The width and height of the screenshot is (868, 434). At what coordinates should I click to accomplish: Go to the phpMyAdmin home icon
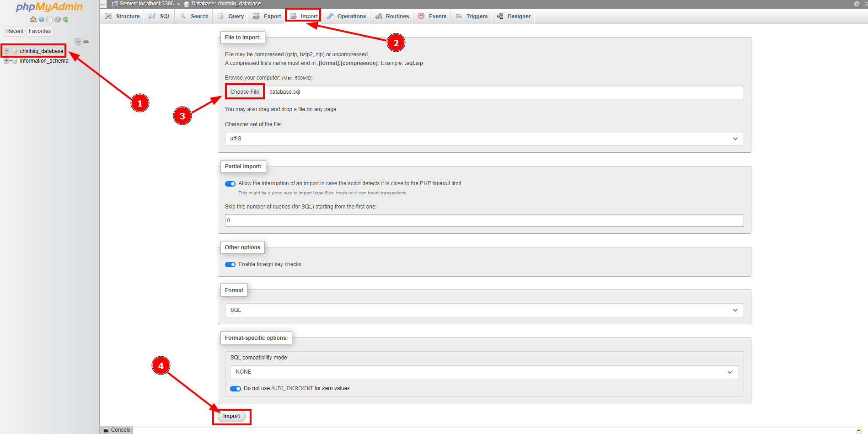click(x=33, y=19)
